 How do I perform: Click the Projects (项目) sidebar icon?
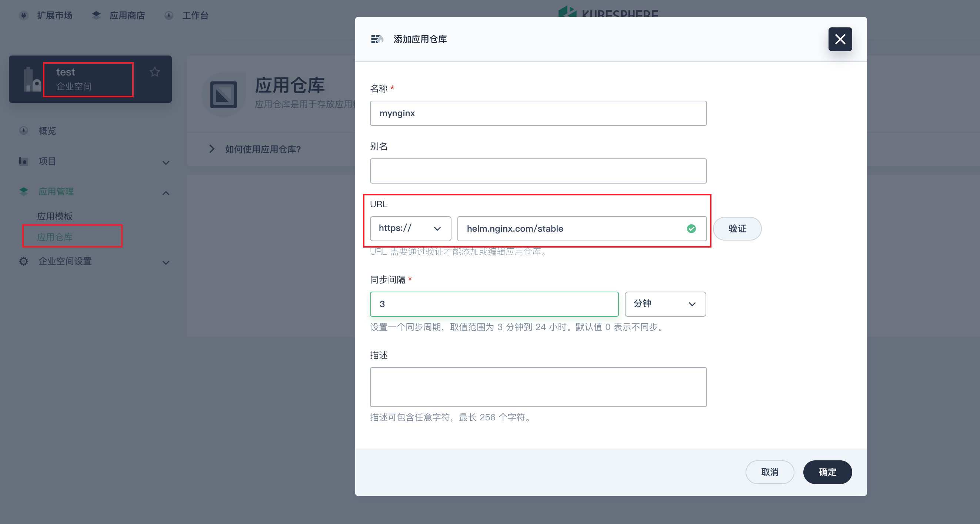24,161
